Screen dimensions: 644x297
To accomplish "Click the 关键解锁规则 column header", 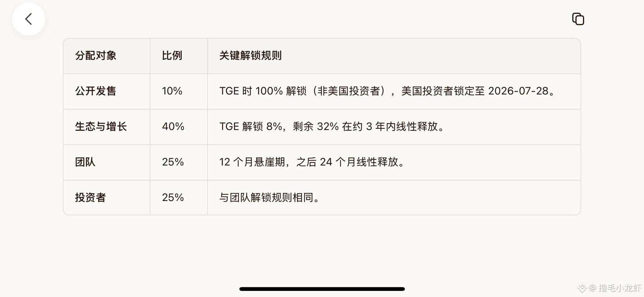I will 250,56.
